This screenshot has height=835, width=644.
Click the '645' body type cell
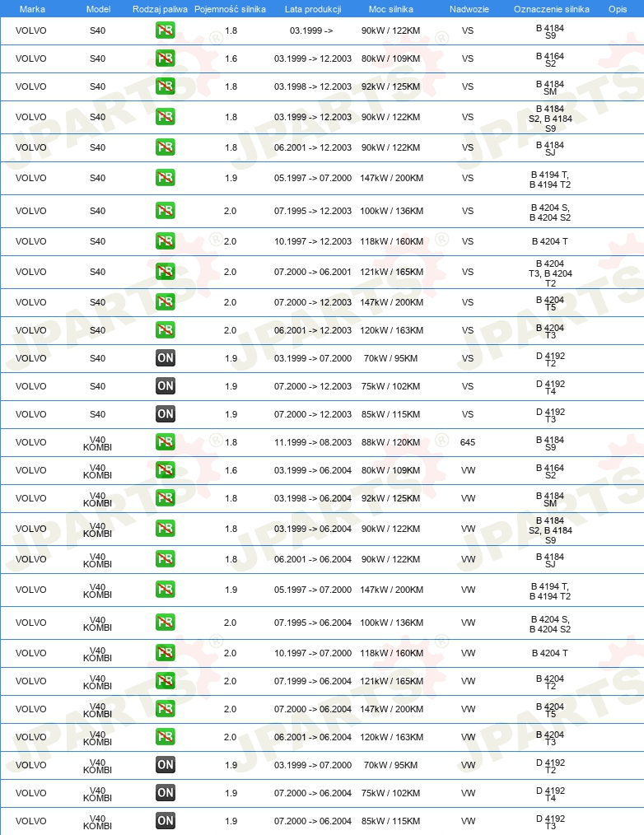pyautogui.click(x=468, y=442)
